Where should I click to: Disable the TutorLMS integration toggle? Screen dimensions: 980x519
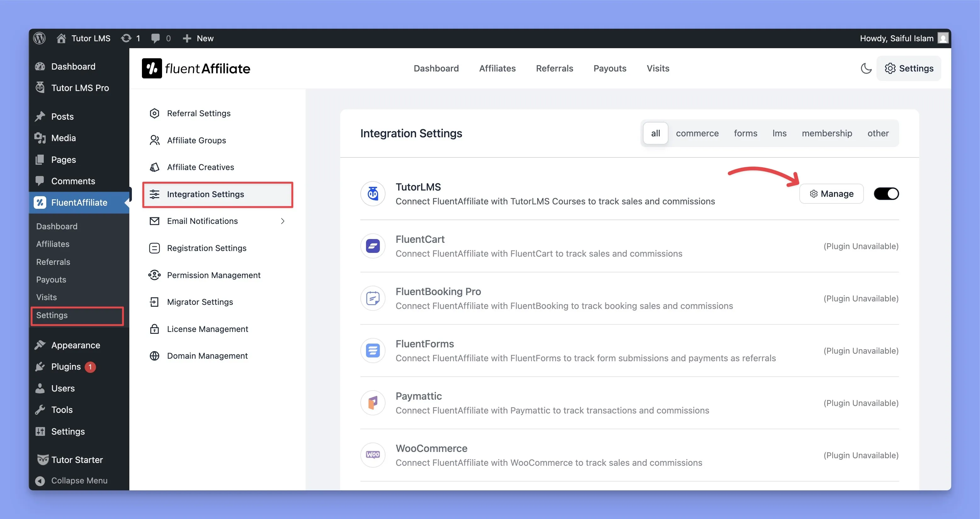(886, 193)
